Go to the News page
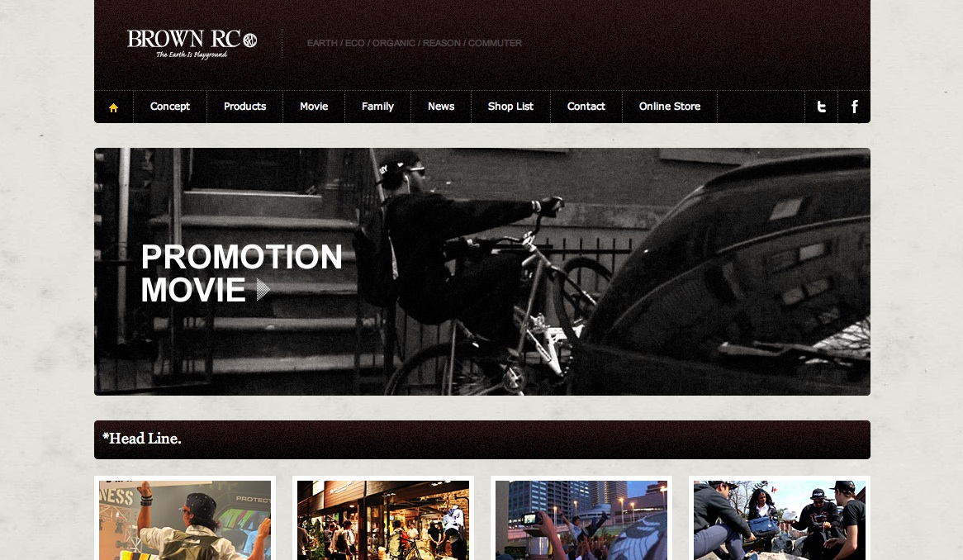Screen dimensions: 963x560 click(x=441, y=107)
